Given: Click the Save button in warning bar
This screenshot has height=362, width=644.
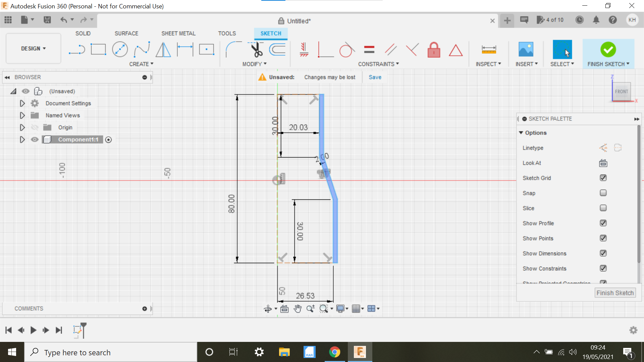Looking at the screenshot, I should pos(375,77).
